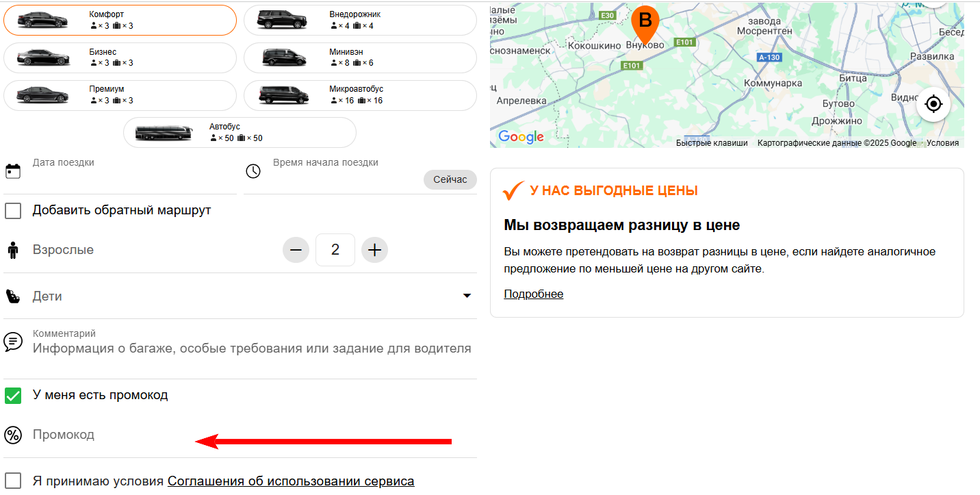Click the comment speech bubble icon
This screenshot has height=495, width=980.
[x=13, y=341]
